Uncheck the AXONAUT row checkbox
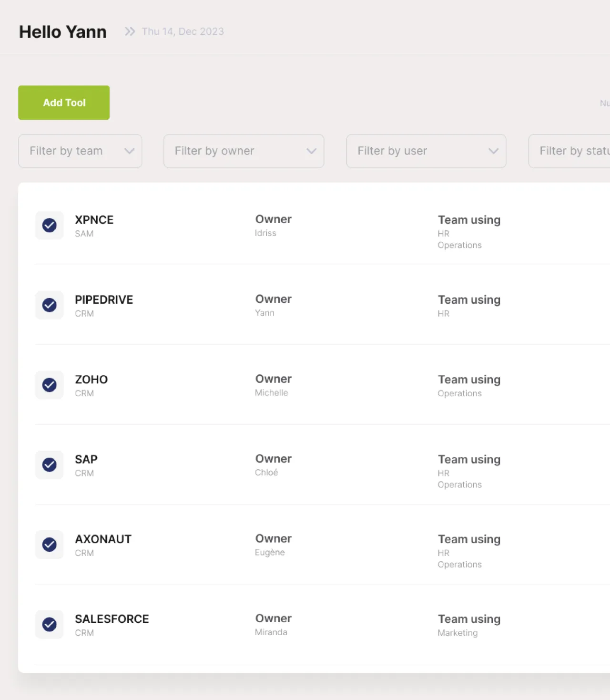Viewport: 610px width, 700px height. (50, 545)
